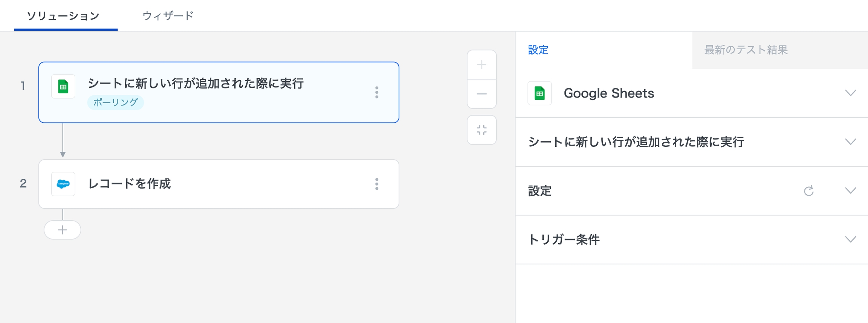Viewport: 868px width, 323px height.
Task: Click the refresh icon in the 設定 row
Action: click(808, 191)
